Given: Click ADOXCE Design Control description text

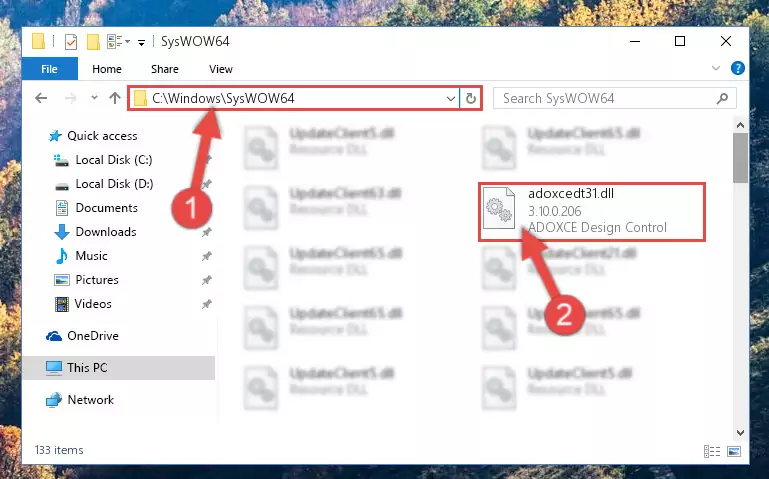Looking at the screenshot, I should click(597, 227).
